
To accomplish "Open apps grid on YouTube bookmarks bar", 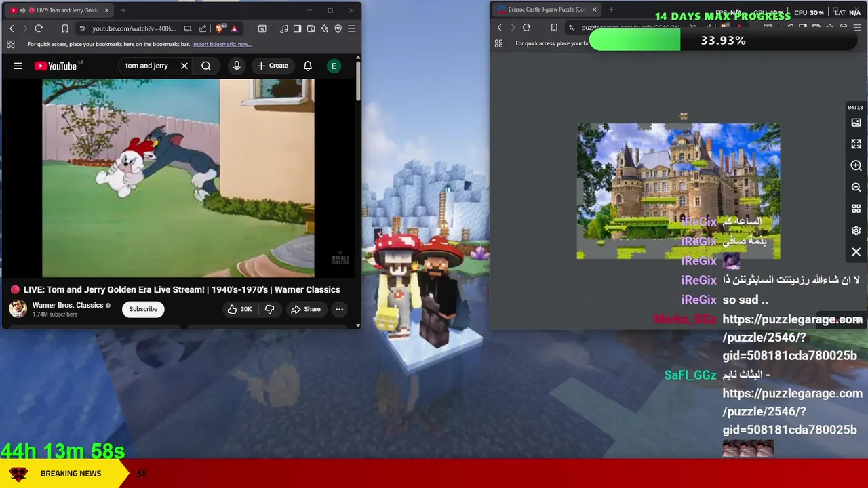I will click(x=11, y=44).
